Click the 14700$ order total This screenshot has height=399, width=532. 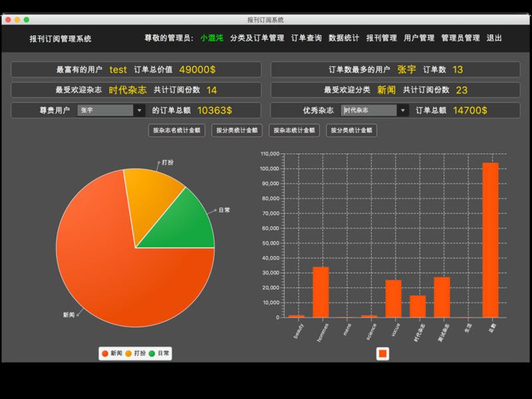click(470, 110)
